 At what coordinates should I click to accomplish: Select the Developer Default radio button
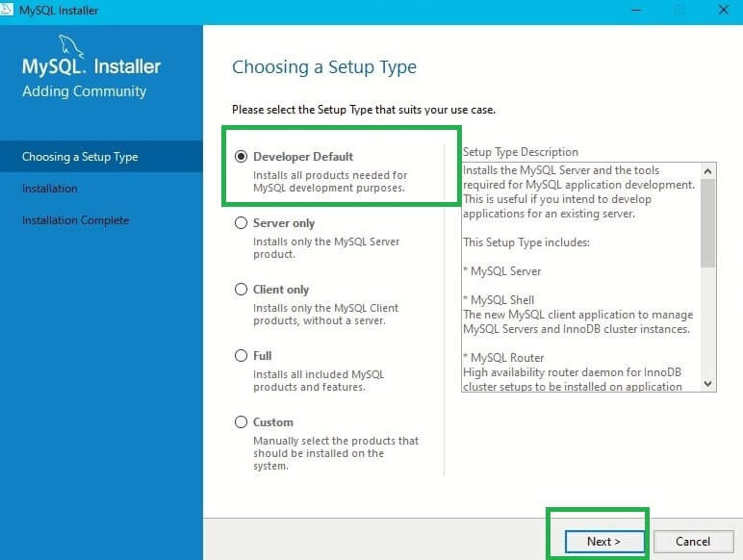click(x=241, y=156)
